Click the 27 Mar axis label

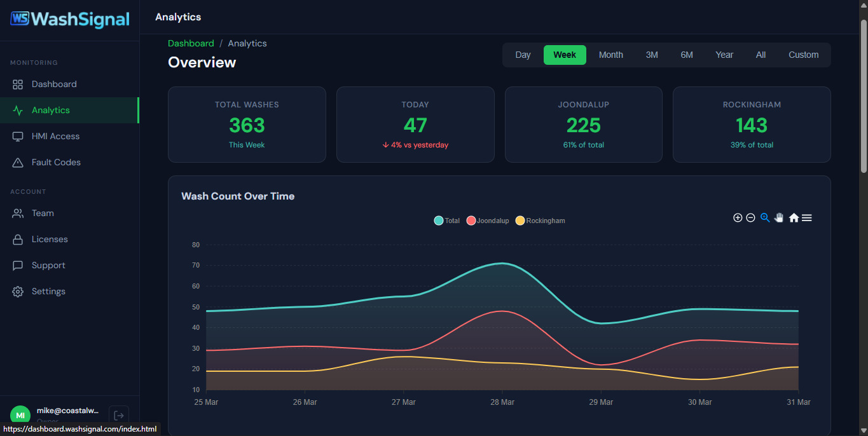404,402
